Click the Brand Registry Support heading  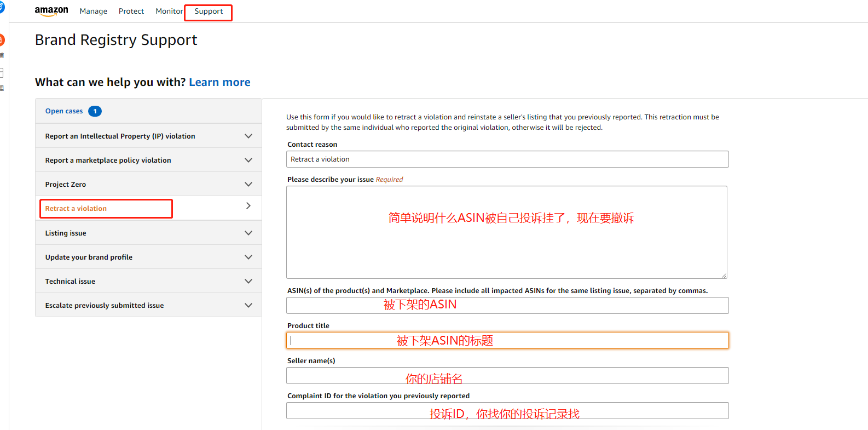116,40
